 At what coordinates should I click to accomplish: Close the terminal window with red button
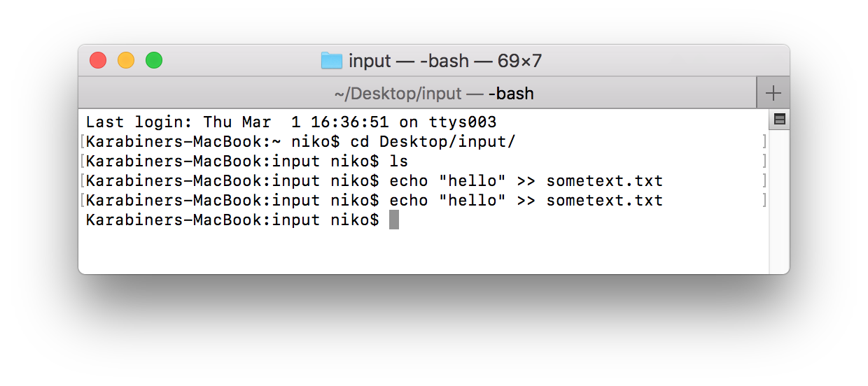(x=98, y=61)
